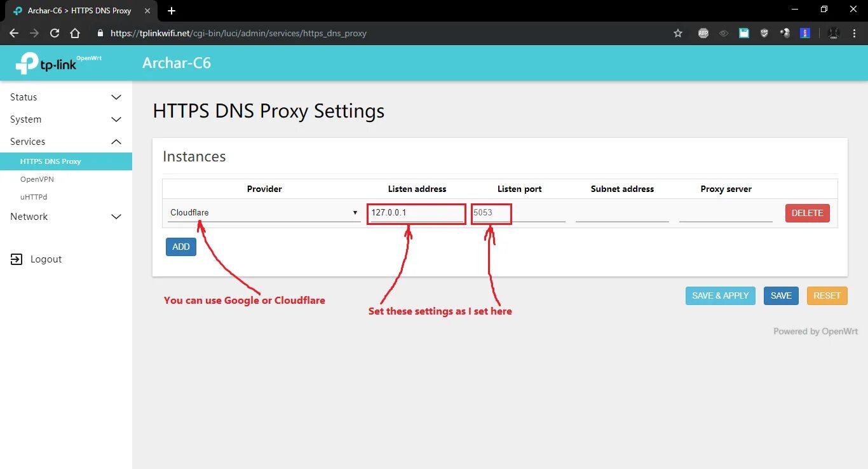The width and height of the screenshot is (868, 469).
Task: Open the eye icon extension
Action: (724, 33)
